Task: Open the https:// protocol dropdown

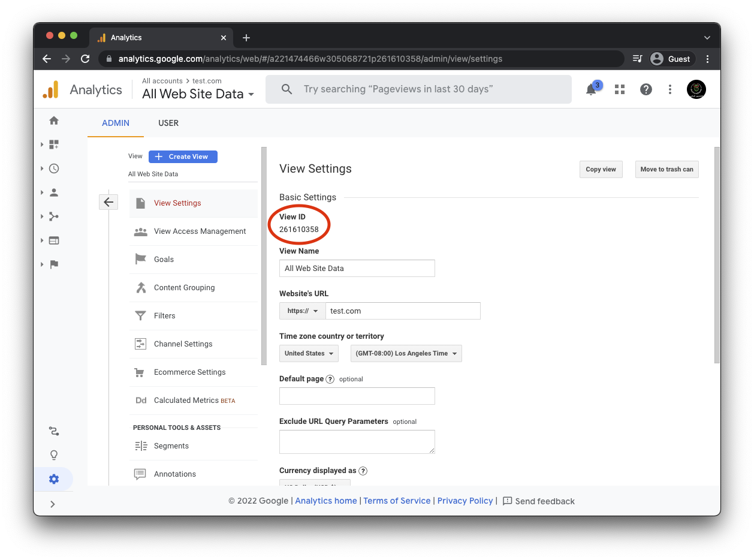Action: pyautogui.click(x=302, y=311)
